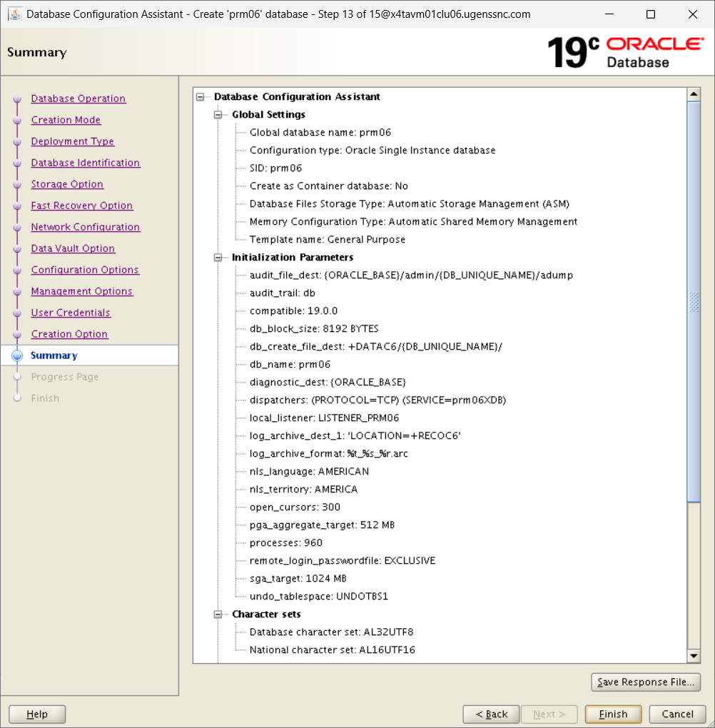Click the vertical scrollbar thumb
Image resolution: width=715 pixels, height=728 pixels.
pos(694,302)
